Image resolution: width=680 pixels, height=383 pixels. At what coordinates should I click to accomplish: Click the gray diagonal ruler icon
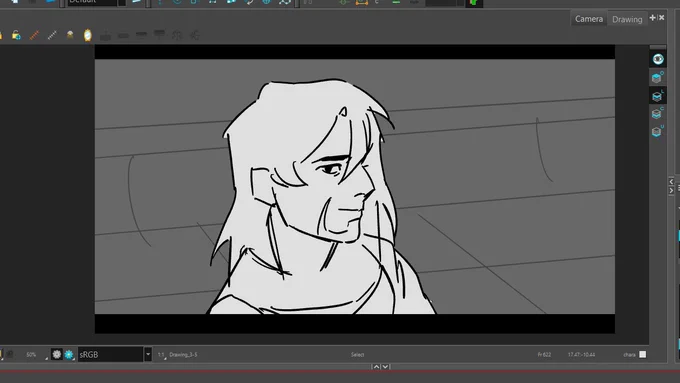pyautogui.click(x=52, y=35)
